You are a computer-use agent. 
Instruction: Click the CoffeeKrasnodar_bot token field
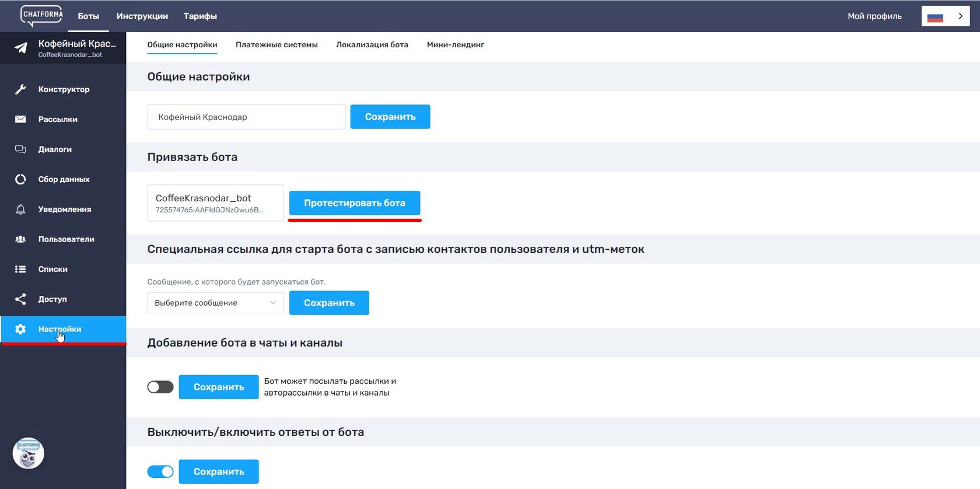(x=215, y=203)
